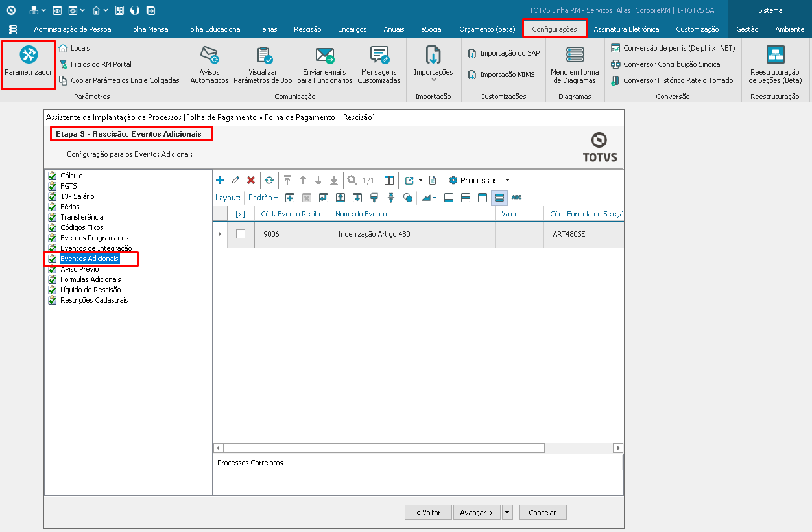Click the four-squares grid icon in title bar
This screenshot has width=812, height=532.
click(x=119, y=10)
